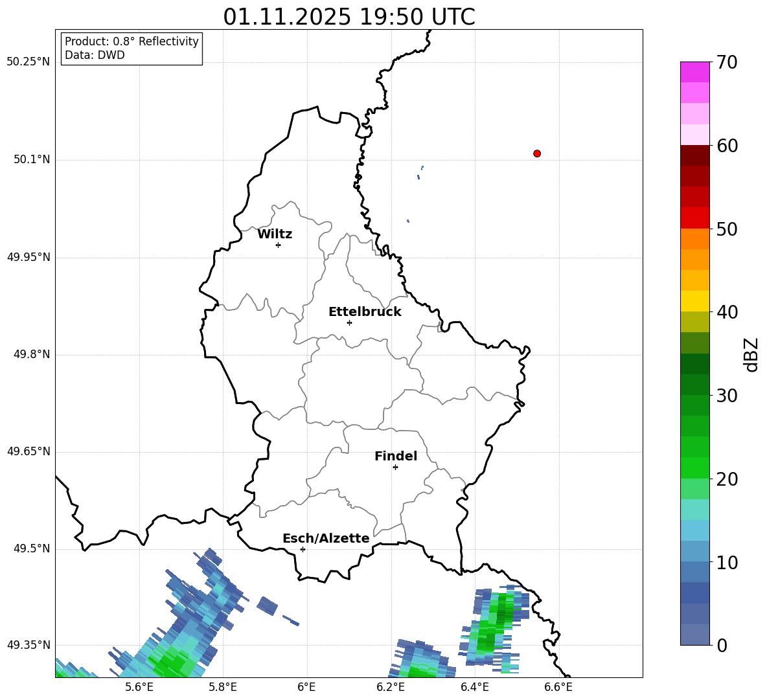Click the 6.4°E longitude tick label
This screenshot has width=767, height=700.
(474, 687)
